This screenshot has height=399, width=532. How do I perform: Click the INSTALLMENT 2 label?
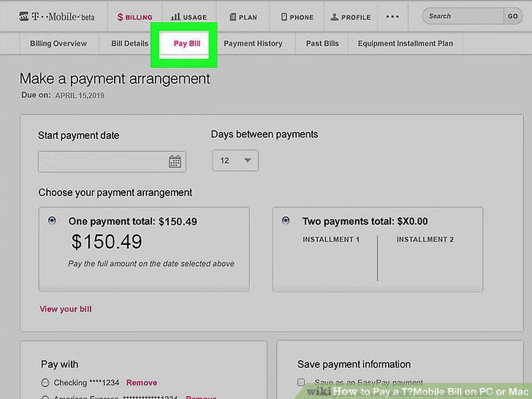point(425,240)
